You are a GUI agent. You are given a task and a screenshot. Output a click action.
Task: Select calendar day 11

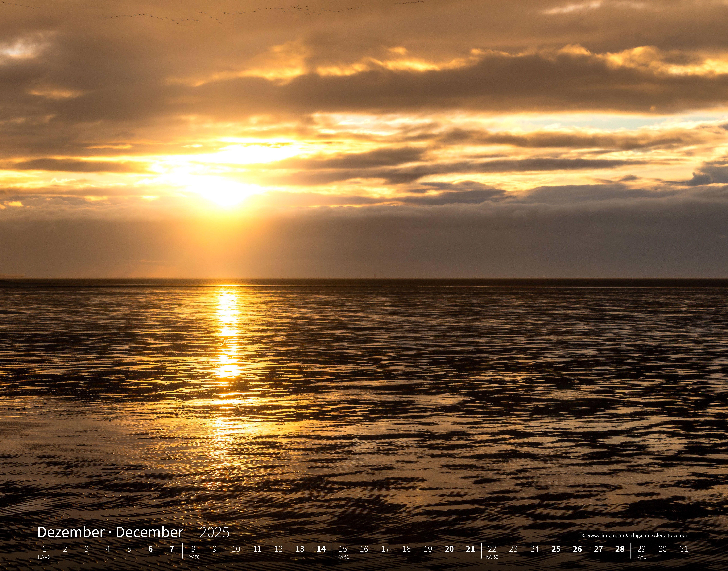257,549
